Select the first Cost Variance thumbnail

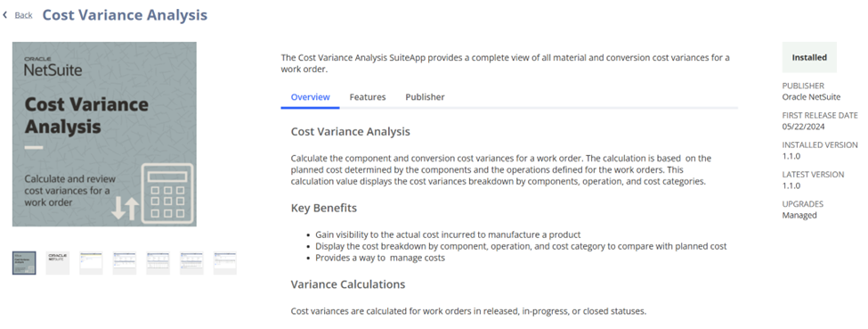[24, 263]
